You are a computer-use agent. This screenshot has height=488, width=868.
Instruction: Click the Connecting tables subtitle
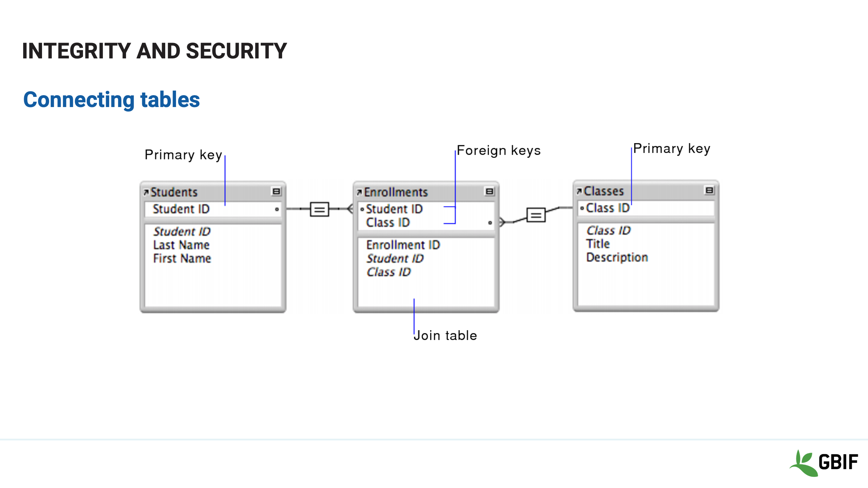[111, 100]
